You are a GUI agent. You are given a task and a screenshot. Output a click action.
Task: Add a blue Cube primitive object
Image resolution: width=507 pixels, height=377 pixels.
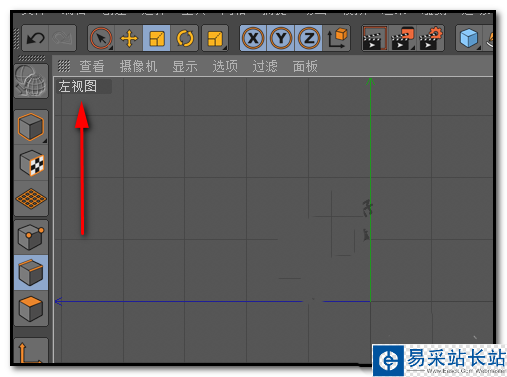coord(469,38)
